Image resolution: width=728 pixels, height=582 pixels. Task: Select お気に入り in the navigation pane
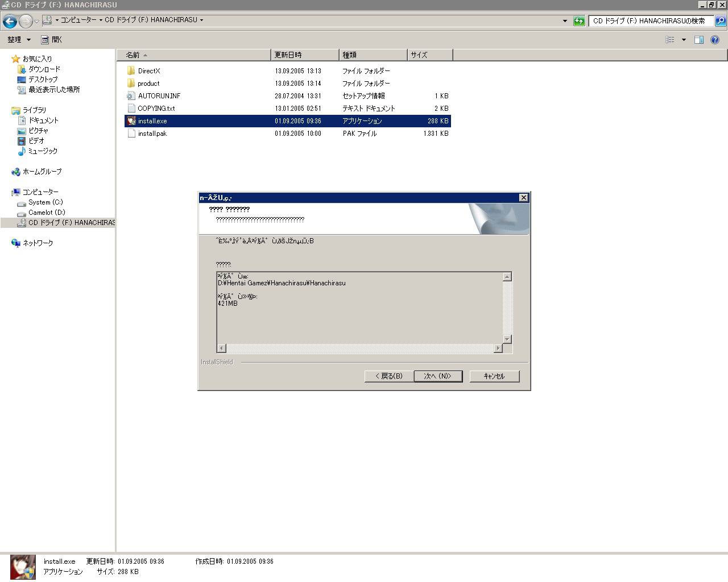coord(37,59)
